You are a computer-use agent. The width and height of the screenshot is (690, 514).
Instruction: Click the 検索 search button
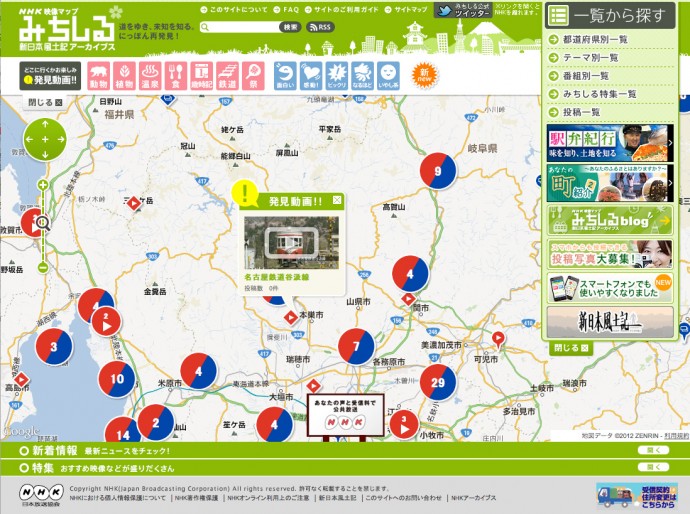coord(290,27)
